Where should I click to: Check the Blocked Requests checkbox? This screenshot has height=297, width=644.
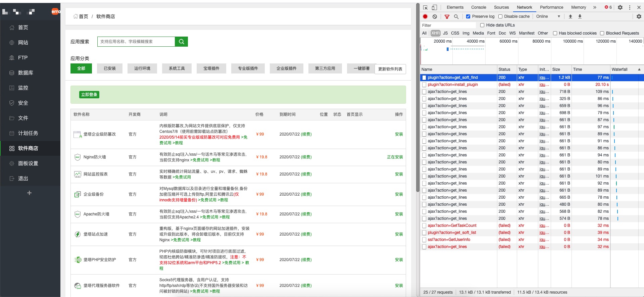(602, 33)
